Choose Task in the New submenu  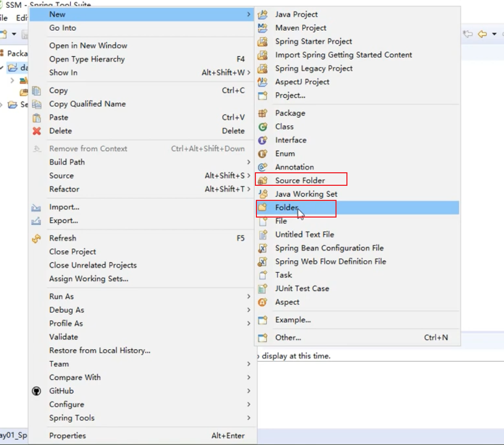pos(357,275)
